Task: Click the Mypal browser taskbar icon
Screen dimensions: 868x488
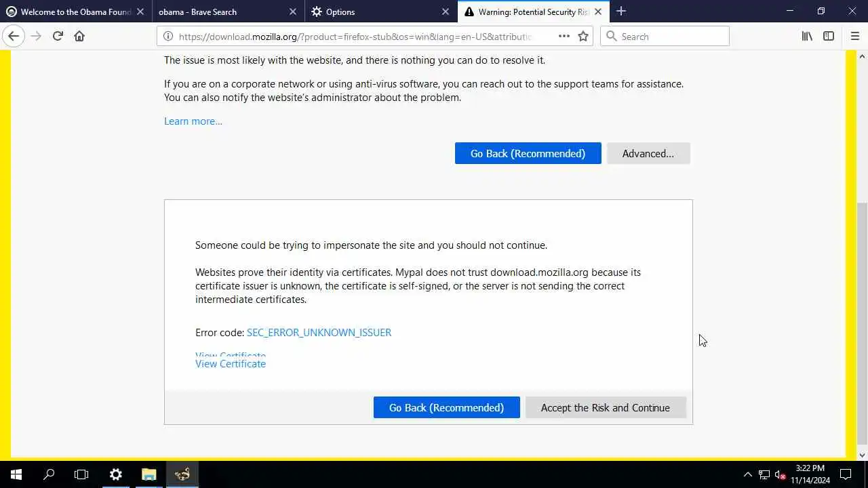Action: (182, 474)
